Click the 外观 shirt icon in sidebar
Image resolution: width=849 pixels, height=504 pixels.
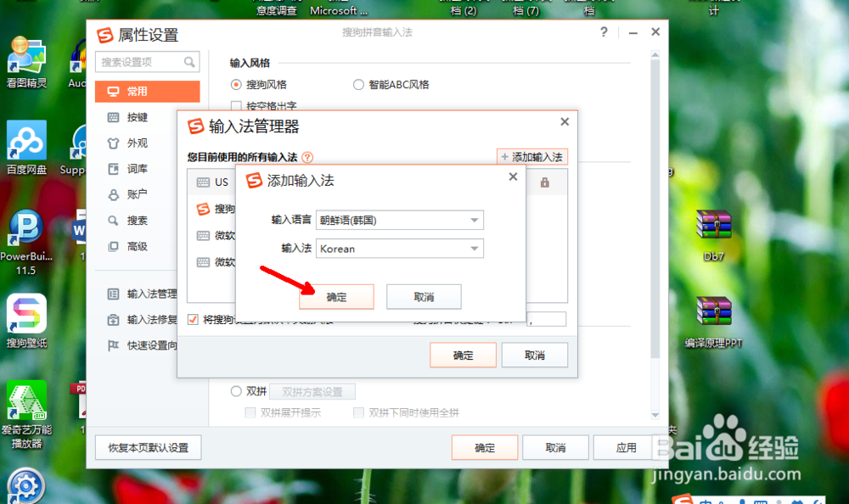click(113, 143)
